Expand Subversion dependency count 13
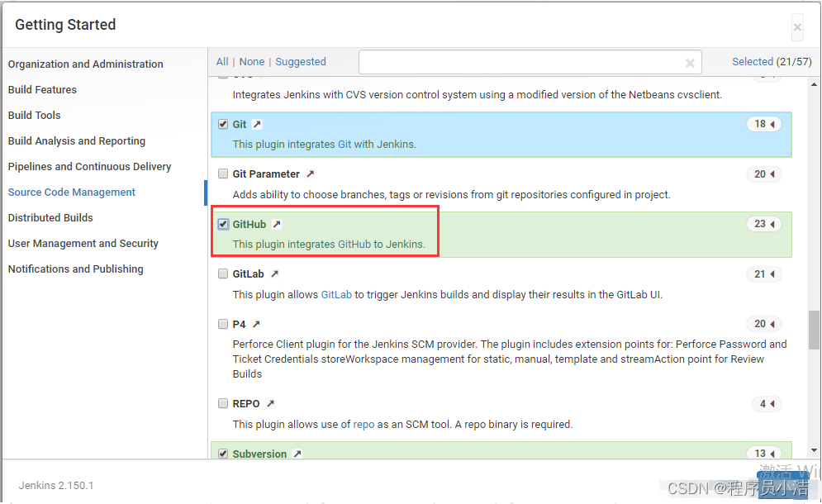 tap(764, 453)
